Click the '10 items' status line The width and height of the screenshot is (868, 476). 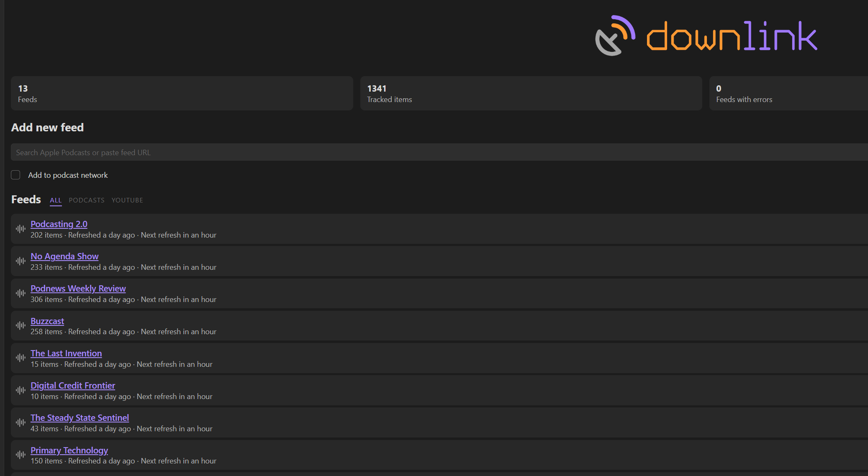(x=121, y=397)
